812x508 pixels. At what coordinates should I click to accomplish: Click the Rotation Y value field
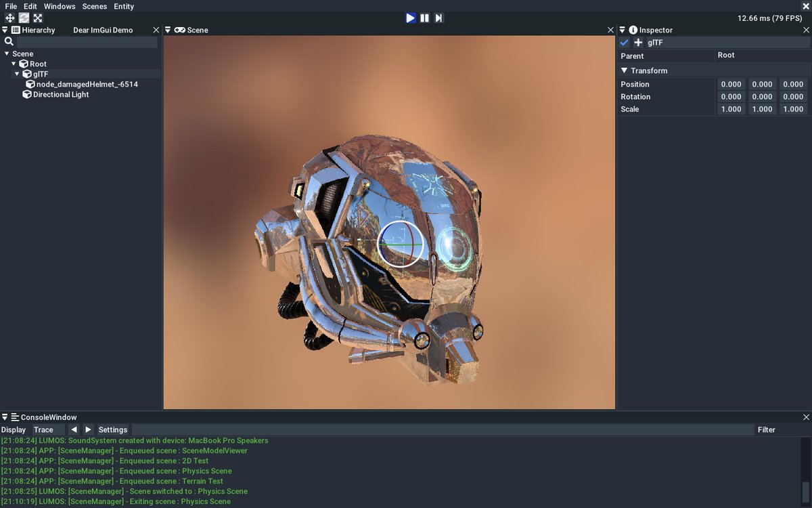(762, 97)
